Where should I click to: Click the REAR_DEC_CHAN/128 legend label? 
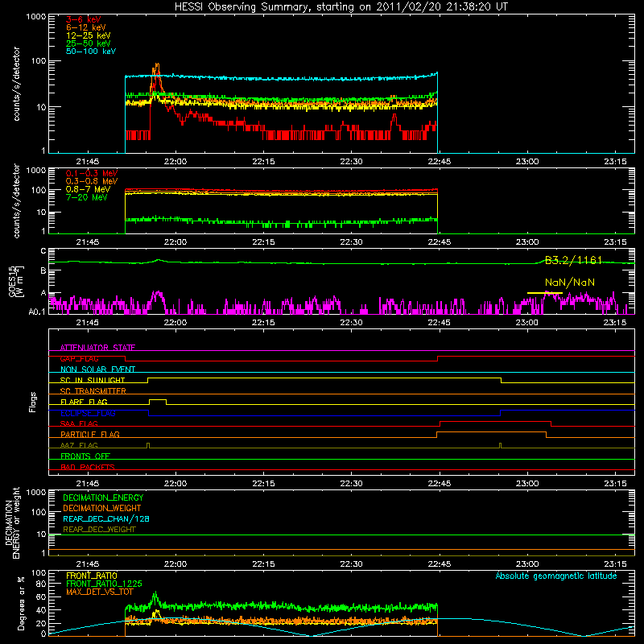click(106, 518)
